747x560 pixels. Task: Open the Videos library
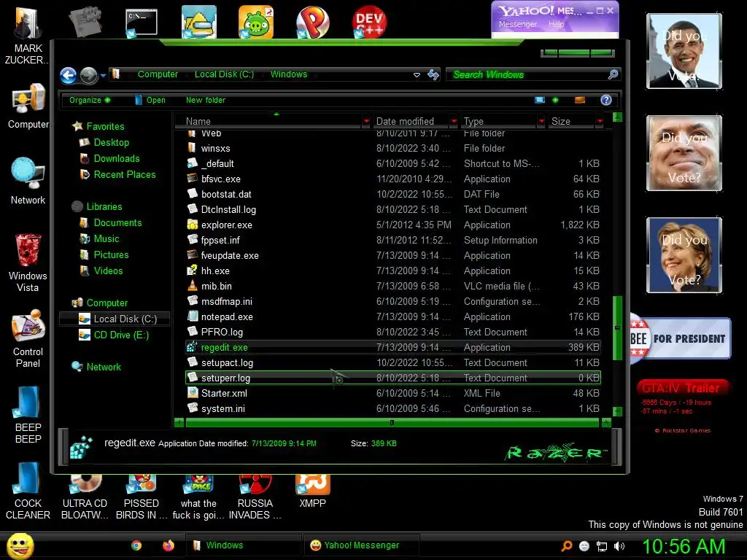(108, 271)
